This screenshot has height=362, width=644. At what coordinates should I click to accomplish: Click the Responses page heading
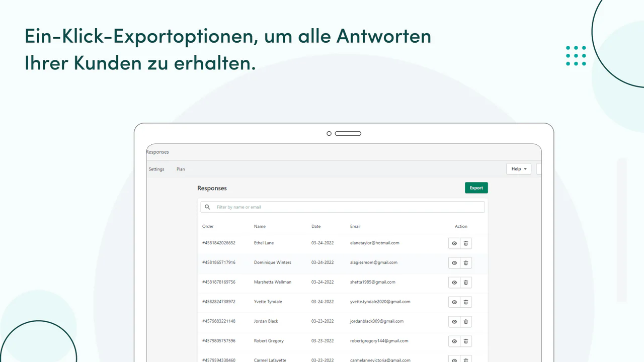[x=212, y=188]
